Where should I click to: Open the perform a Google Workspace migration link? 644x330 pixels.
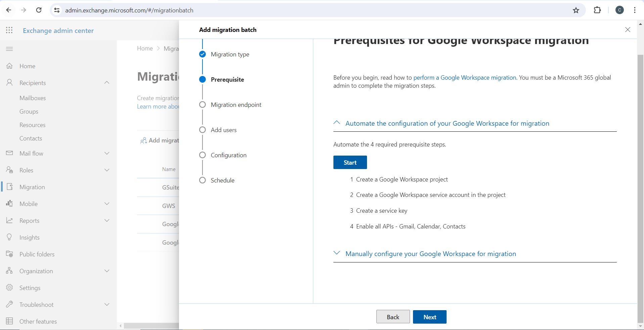coord(465,78)
